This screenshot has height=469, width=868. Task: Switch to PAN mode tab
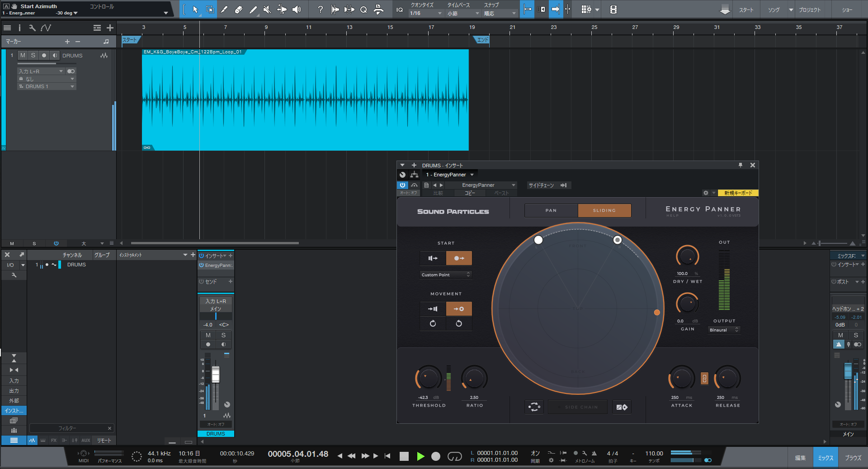tap(551, 210)
